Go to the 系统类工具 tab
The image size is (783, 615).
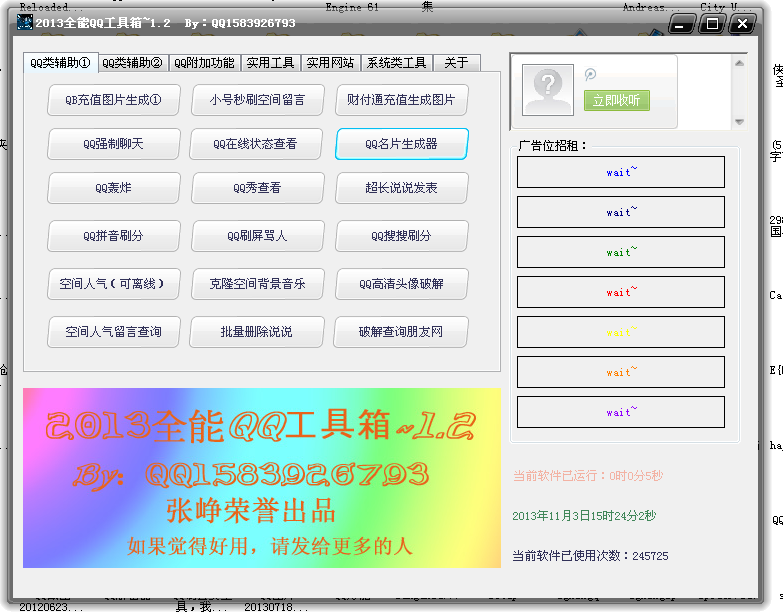click(x=397, y=63)
